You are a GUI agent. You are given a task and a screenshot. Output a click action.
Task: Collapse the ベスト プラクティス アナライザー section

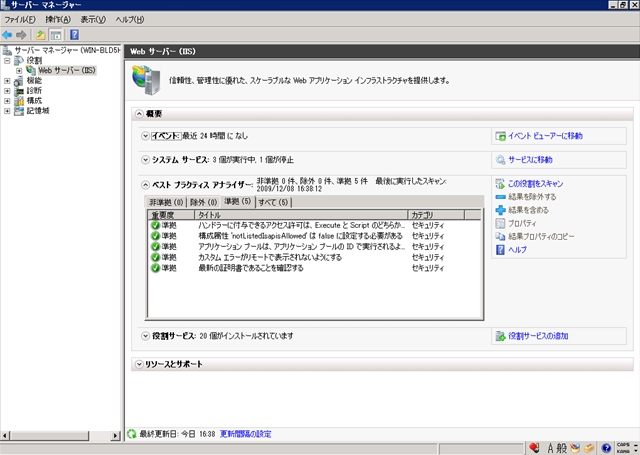point(145,185)
